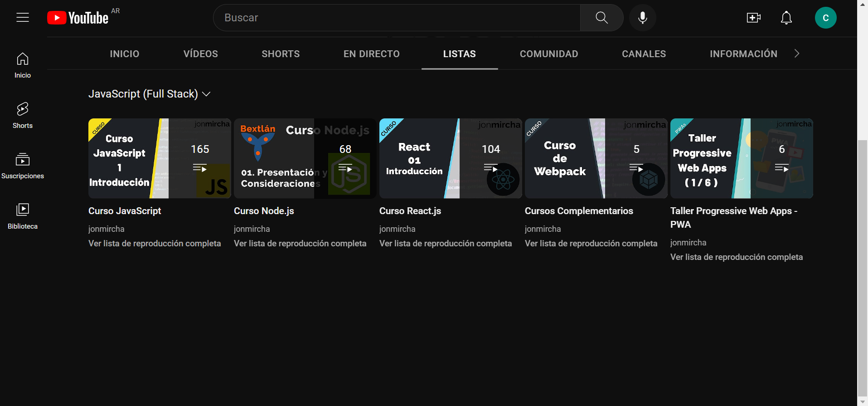The width and height of the screenshot is (868, 406).
Task: Open notifications bell
Action: [x=786, y=18]
